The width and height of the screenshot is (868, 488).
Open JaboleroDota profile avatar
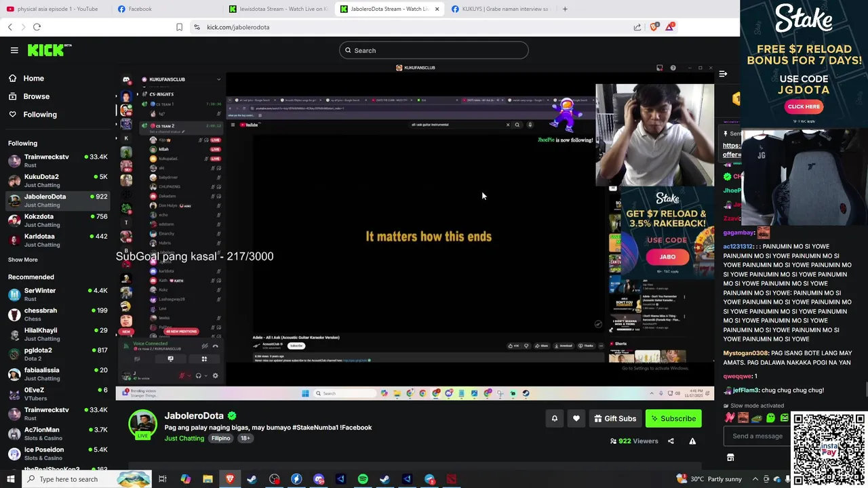point(142,426)
